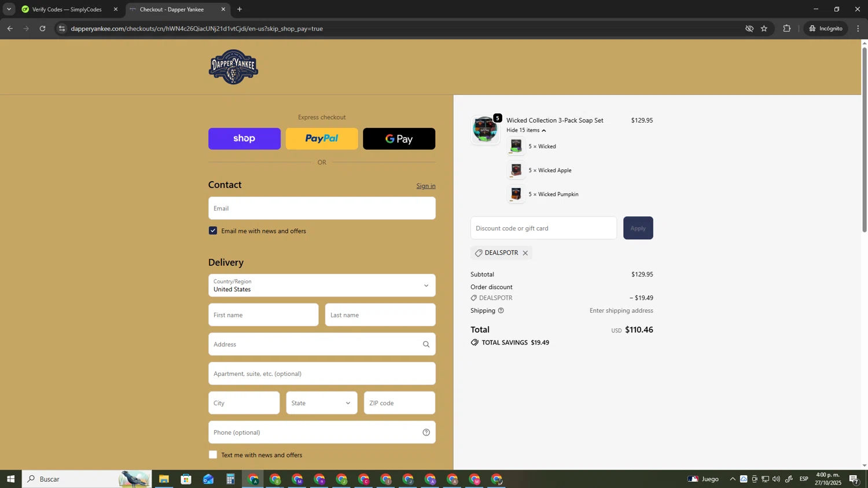
Task: Click the network icon in system tray
Action: click(765, 479)
